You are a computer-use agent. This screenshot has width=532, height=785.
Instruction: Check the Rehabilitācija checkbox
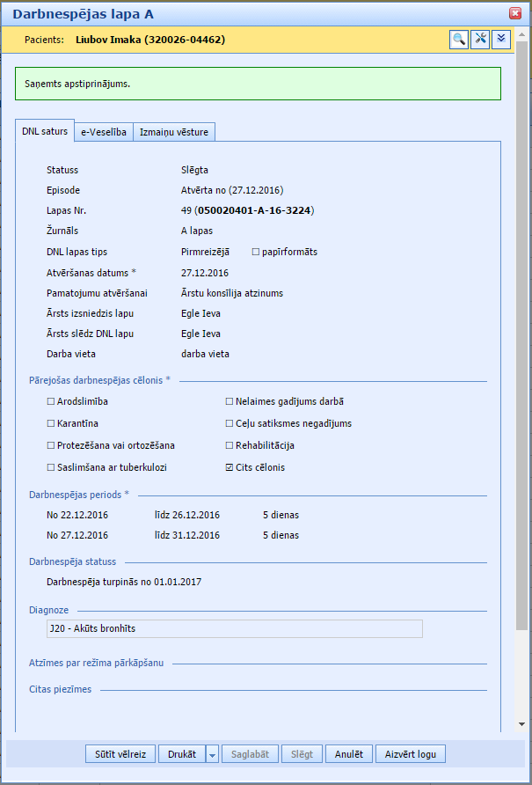click(230, 446)
